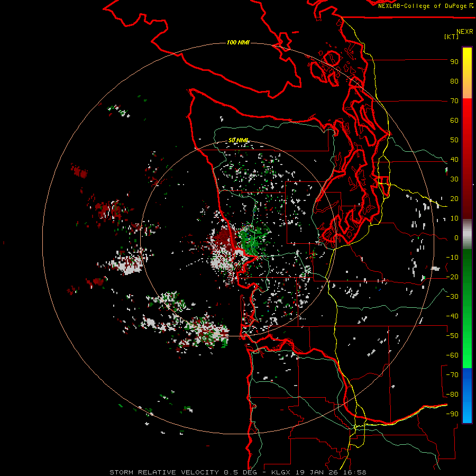Click the "100 NMI" range ring label
Viewport: 476px width, 476px height.
coord(238,42)
